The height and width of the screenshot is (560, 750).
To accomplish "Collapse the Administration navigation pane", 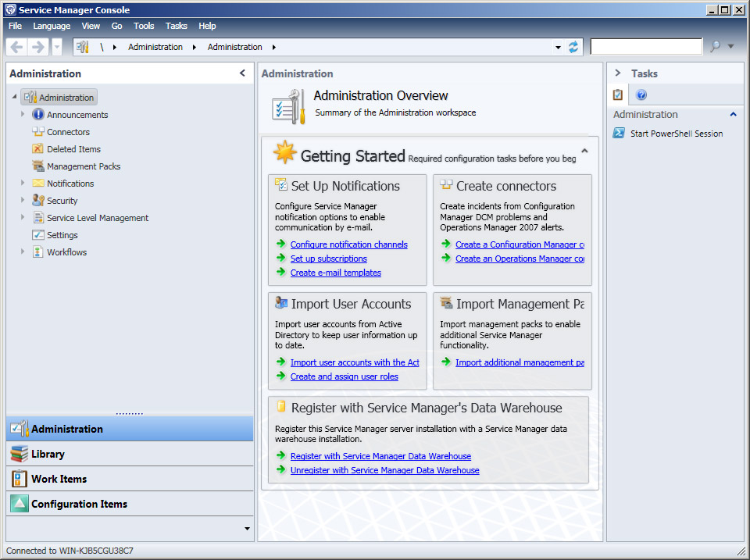I will point(242,73).
